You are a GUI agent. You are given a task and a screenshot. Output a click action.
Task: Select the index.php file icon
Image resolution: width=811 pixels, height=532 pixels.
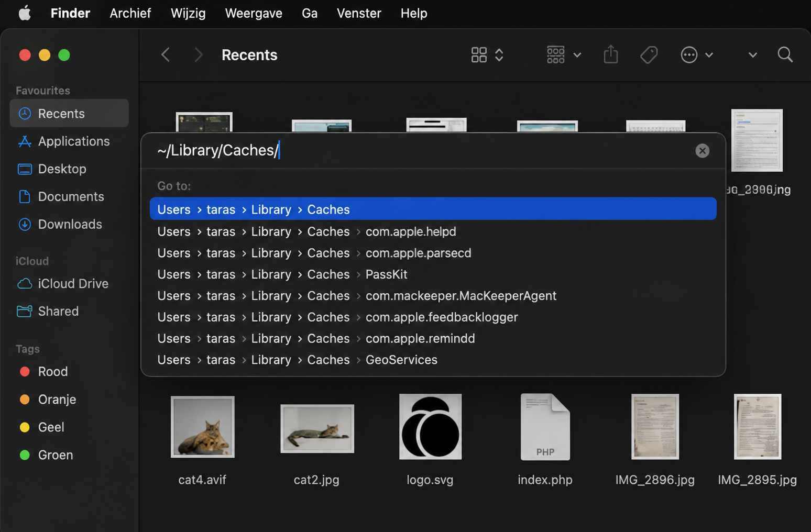click(x=545, y=427)
